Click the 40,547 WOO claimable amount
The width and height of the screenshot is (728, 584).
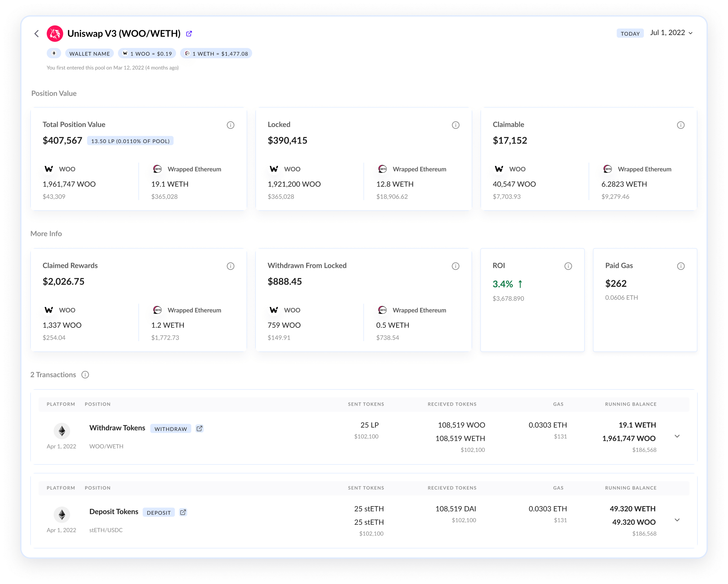pyautogui.click(x=514, y=184)
